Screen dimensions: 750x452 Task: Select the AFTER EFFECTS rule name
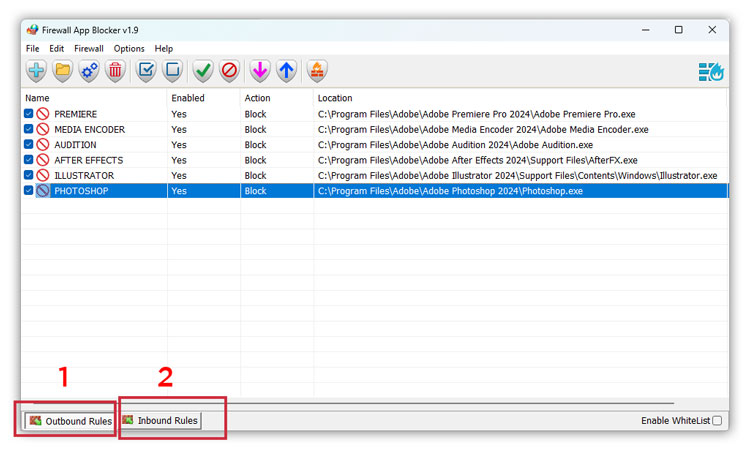88,160
